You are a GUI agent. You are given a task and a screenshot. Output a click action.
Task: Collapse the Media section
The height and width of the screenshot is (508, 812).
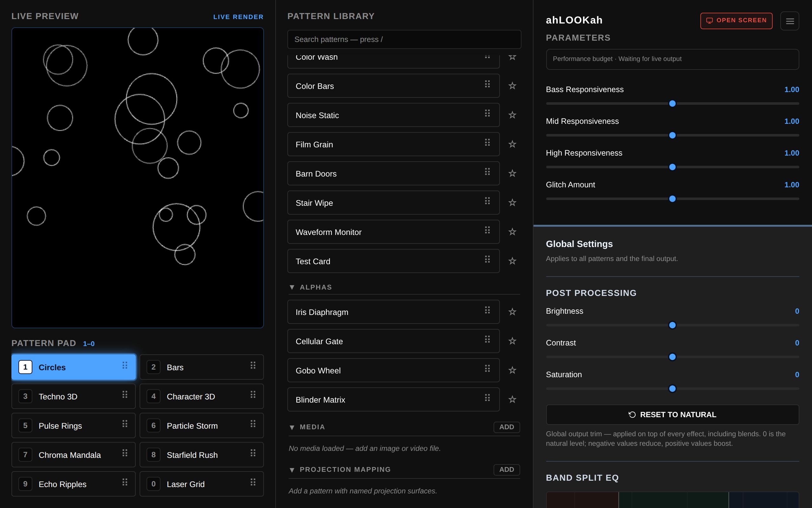pos(291,427)
